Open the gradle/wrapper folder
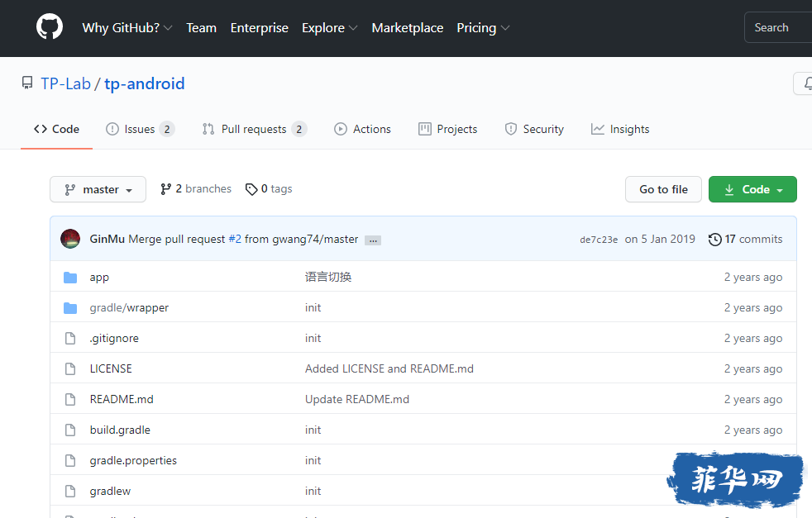The image size is (812, 518). coord(129,308)
